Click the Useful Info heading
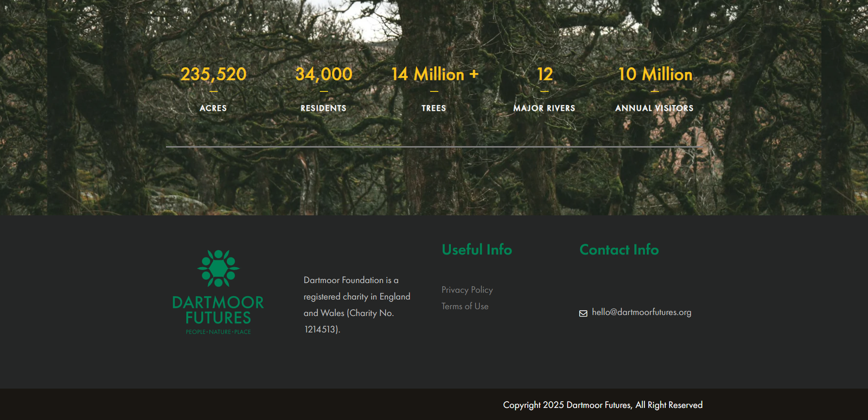868x420 pixels. [x=476, y=250]
